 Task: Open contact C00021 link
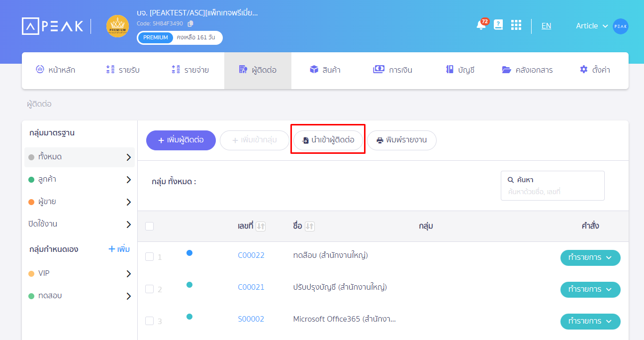[x=251, y=287]
